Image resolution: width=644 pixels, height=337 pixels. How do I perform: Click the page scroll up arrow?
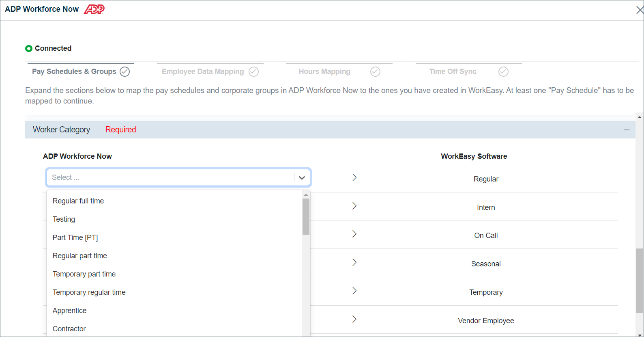[640, 117]
